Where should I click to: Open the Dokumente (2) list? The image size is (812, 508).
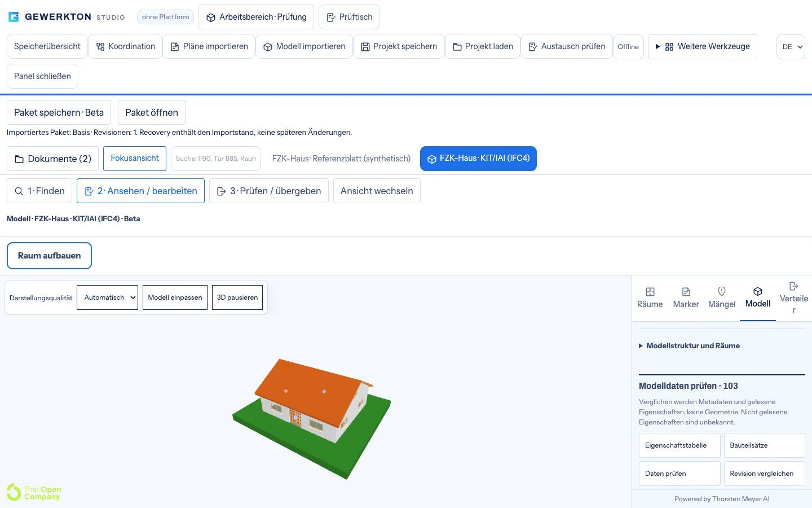tap(53, 159)
